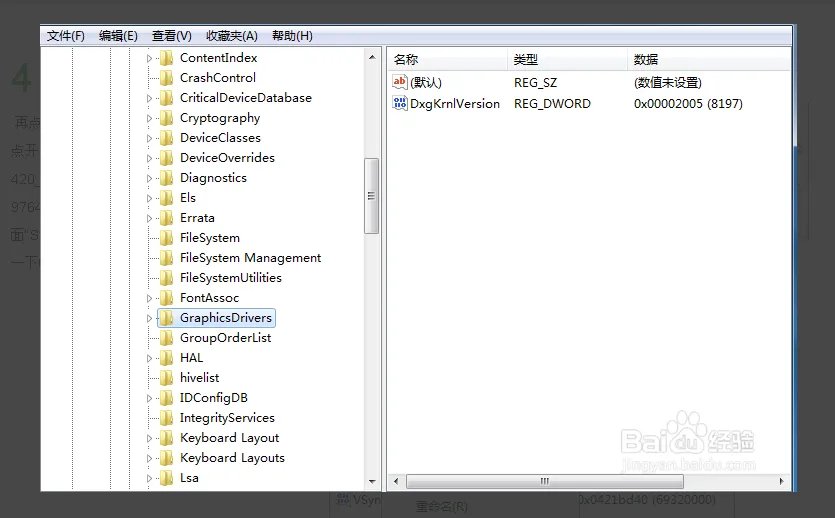Open the 收藏夹(A) favorites menu
This screenshot has width=835, height=518.
tap(231, 36)
